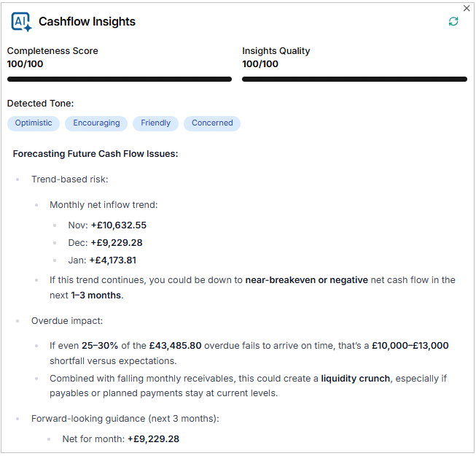Click the Insights Quality progress bar

pyautogui.click(x=354, y=79)
